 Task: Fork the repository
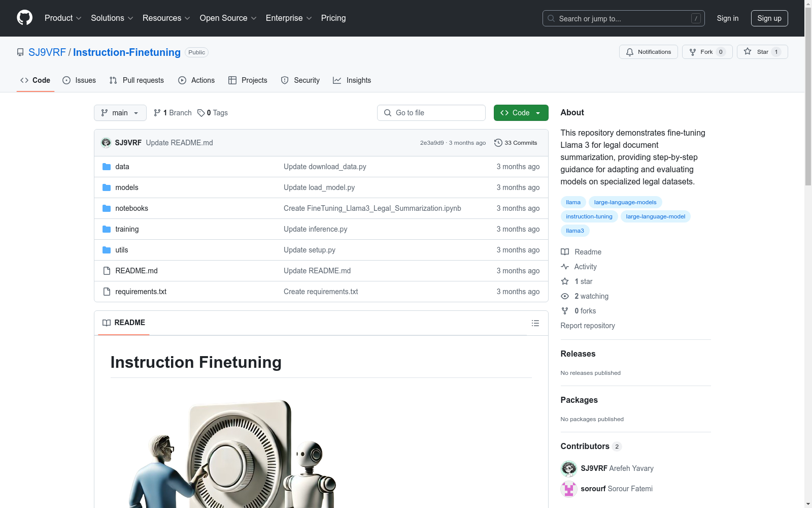707,52
